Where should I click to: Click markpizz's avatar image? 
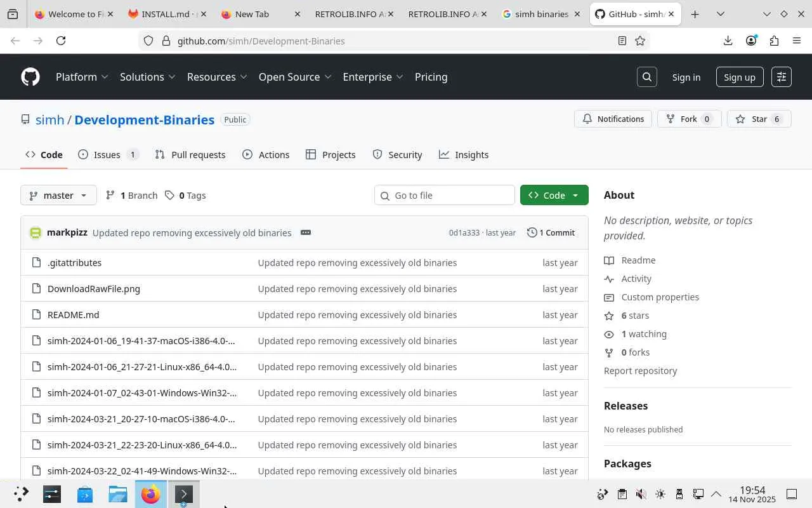pos(36,232)
